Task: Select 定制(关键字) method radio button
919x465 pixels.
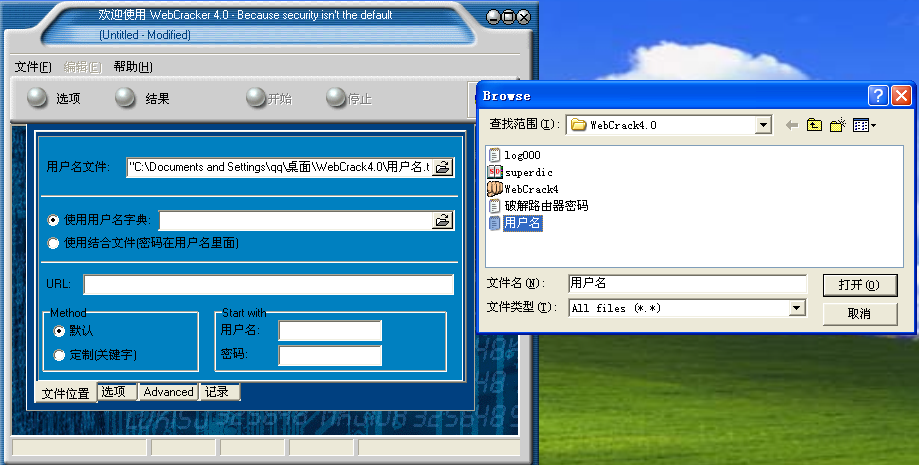Action: tap(59, 355)
